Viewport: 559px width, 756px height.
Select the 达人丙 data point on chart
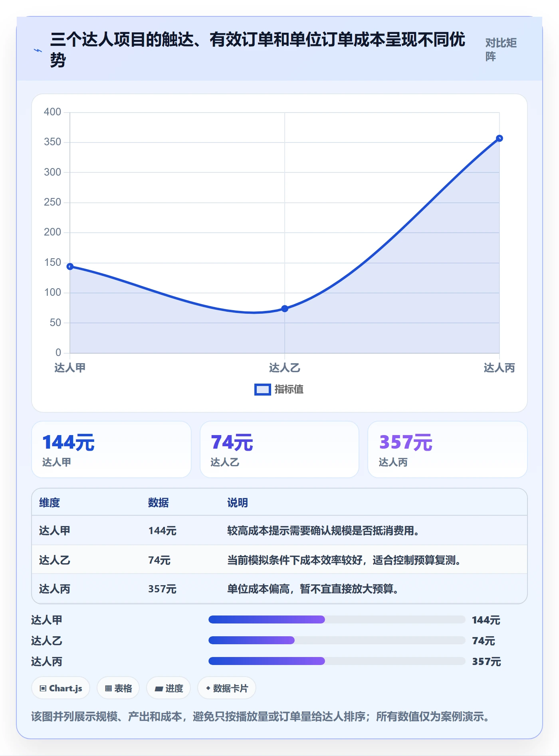pos(499,138)
